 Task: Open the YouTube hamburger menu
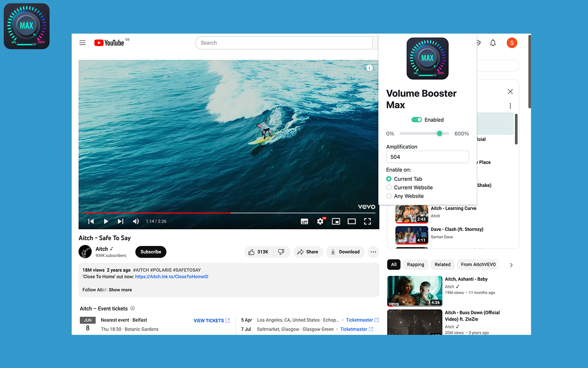[x=83, y=43]
